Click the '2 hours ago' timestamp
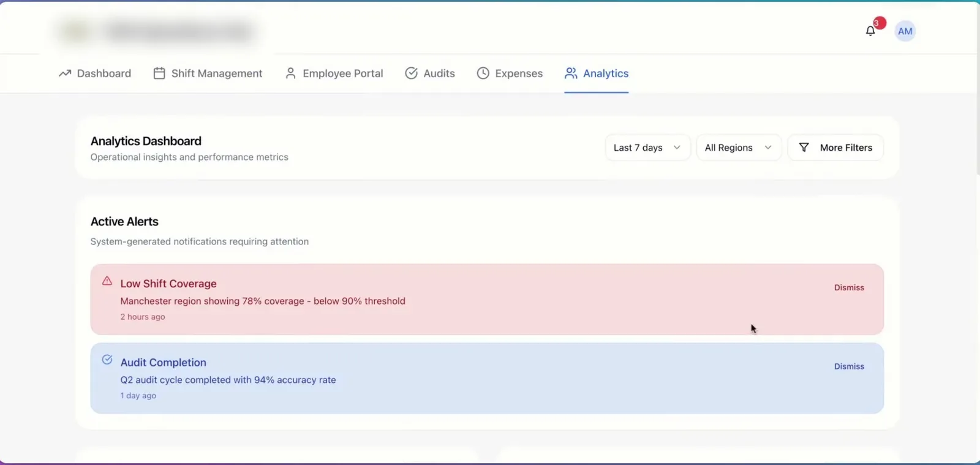Image resolution: width=980 pixels, height=465 pixels. pyautogui.click(x=143, y=317)
